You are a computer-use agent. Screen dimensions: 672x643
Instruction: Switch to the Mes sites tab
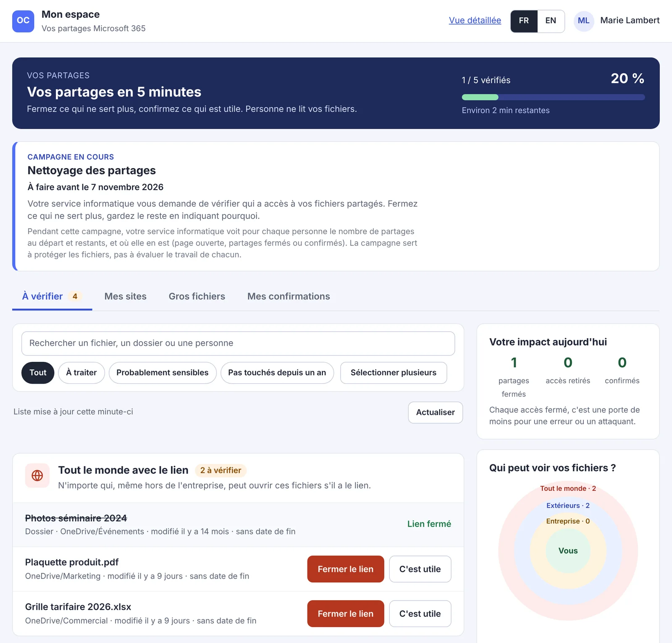(126, 296)
